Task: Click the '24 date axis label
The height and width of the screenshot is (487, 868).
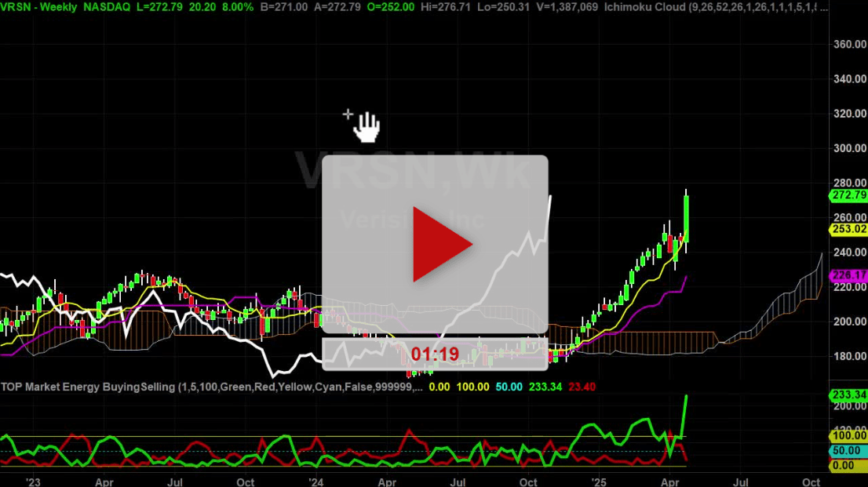Action: 315,482
